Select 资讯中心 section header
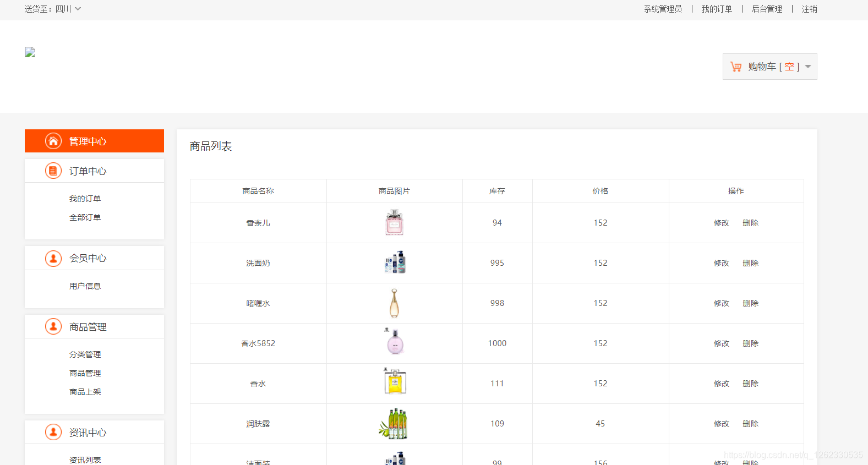This screenshot has height=465, width=868. (x=94, y=432)
